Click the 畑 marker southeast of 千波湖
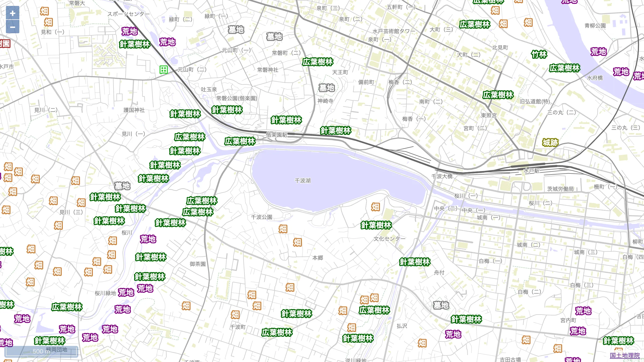The width and height of the screenshot is (644, 362). click(x=375, y=207)
